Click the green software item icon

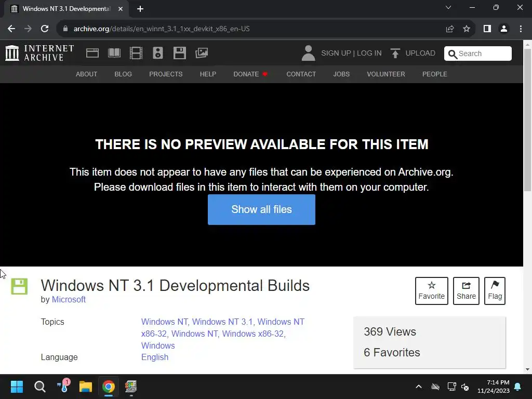[19, 286]
